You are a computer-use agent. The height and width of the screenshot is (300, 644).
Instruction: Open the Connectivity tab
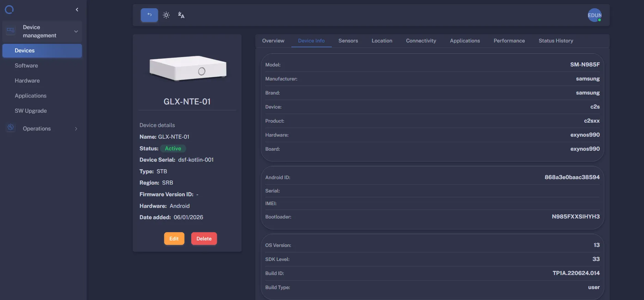click(x=421, y=41)
